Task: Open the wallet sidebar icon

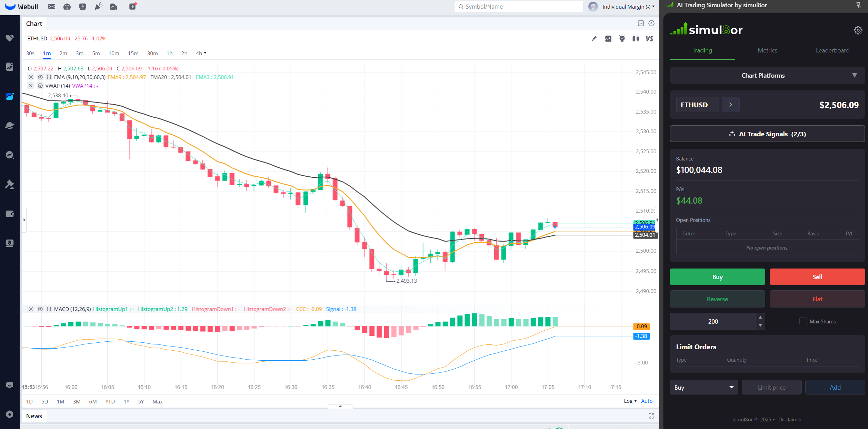Action: pyautogui.click(x=10, y=214)
